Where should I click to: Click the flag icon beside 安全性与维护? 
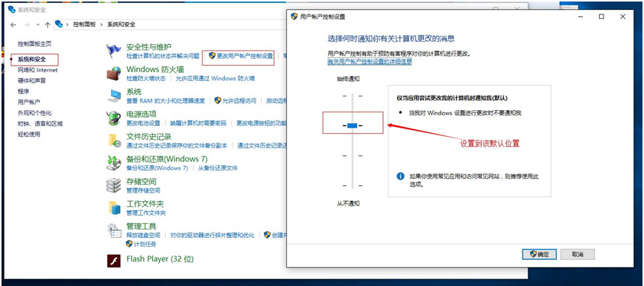pyautogui.click(x=114, y=51)
